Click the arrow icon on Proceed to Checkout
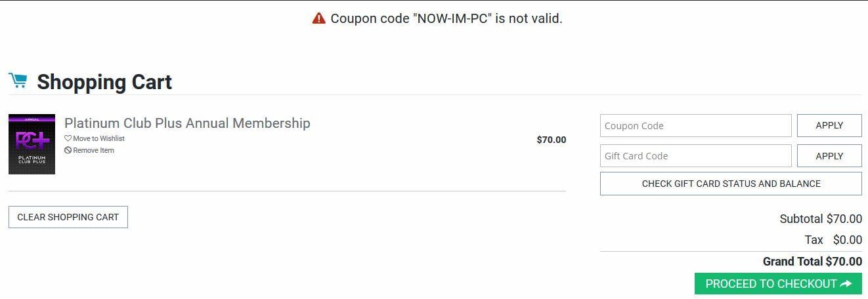 point(846,284)
